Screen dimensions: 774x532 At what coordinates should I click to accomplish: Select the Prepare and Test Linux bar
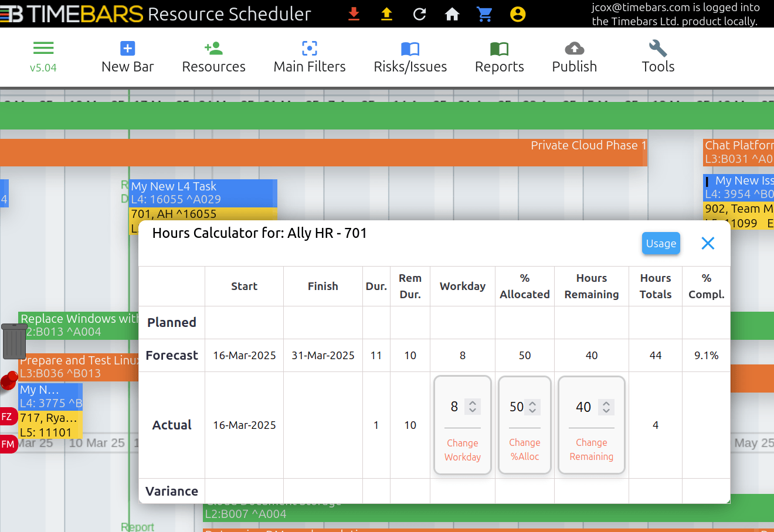coord(79,367)
